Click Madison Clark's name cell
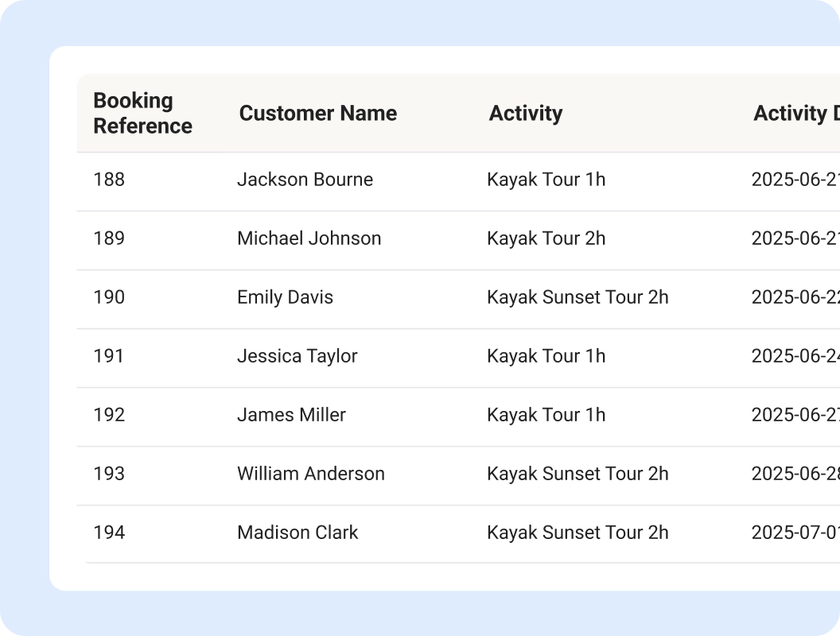This screenshot has height=636, width=840. (x=297, y=533)
